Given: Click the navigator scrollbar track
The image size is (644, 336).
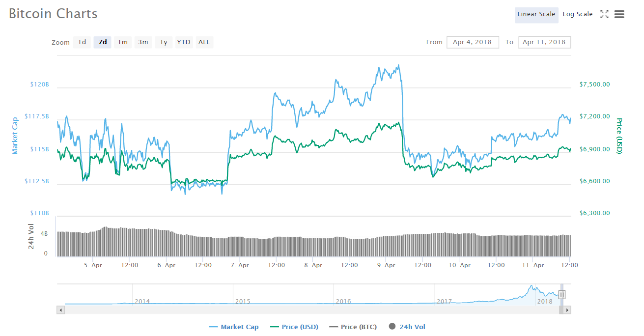Looking at the screenshot, I should [x=314, y=310].
